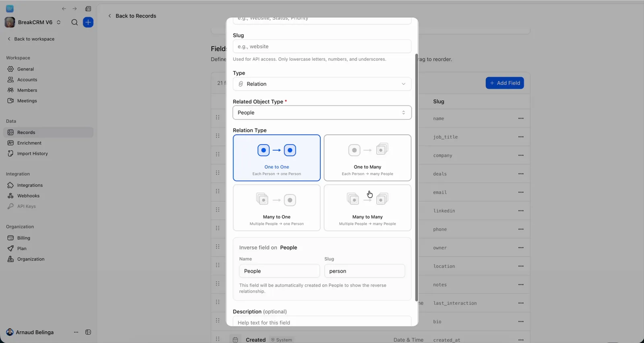Open the three-dot menu beside Arnaud Belinga
The image size is (644, 343).
(x=76, y=332)
